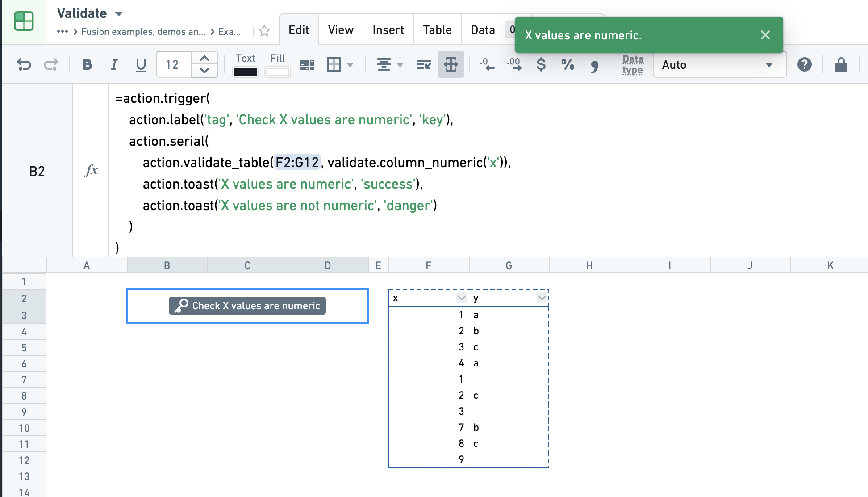Toggle italic formatting
Image resolution: width=868 pixels, height=497 pixels.
[x=114, y=65]
